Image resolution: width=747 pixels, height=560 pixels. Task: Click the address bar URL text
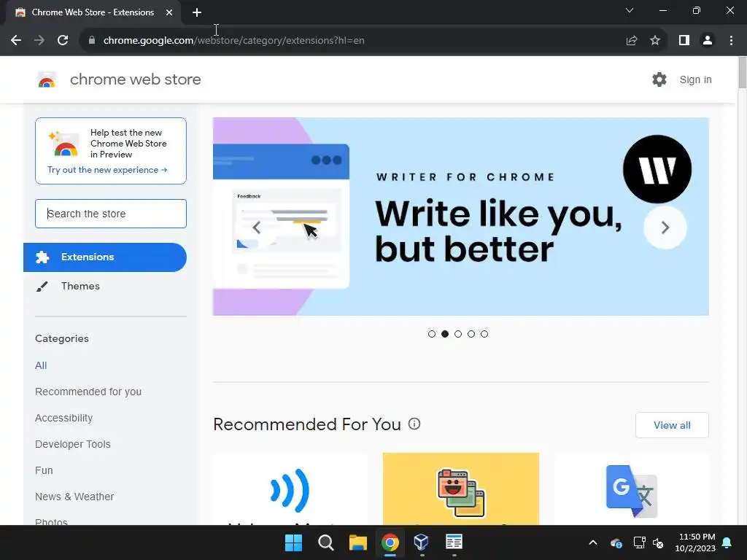pos(234,41)
